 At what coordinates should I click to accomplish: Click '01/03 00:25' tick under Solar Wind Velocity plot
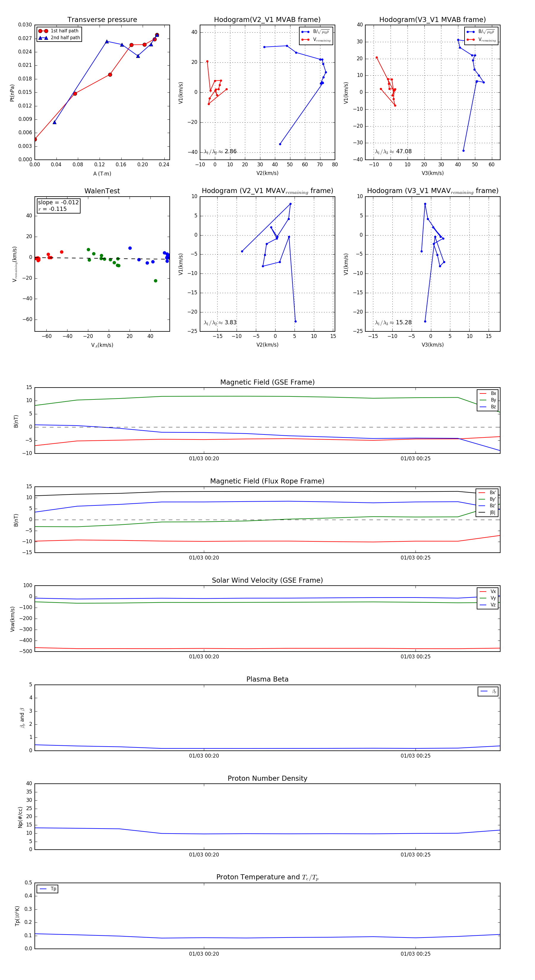[416, 657]
